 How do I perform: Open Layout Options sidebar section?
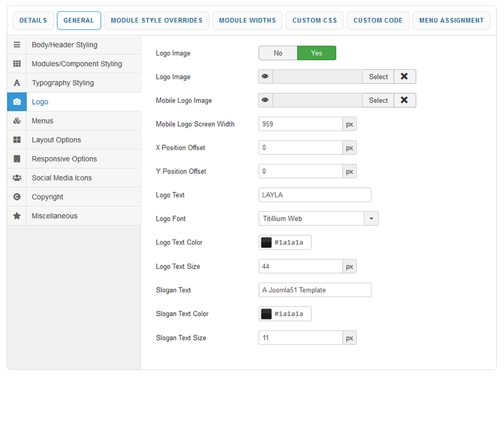pos(56,140)
